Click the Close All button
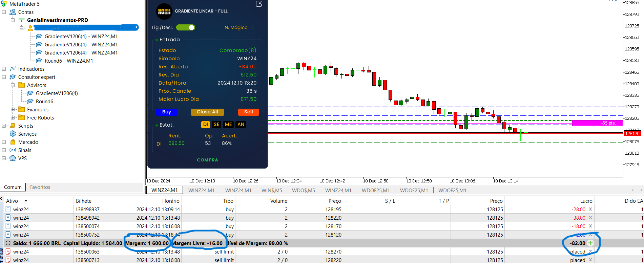 (207, 112)
